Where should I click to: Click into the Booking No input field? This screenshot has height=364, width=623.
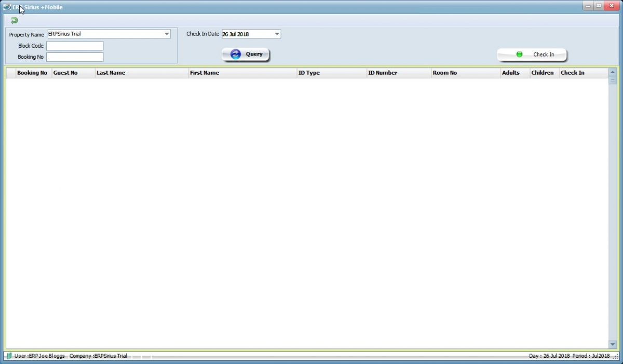pyautogui.click(x=75, y=57)
